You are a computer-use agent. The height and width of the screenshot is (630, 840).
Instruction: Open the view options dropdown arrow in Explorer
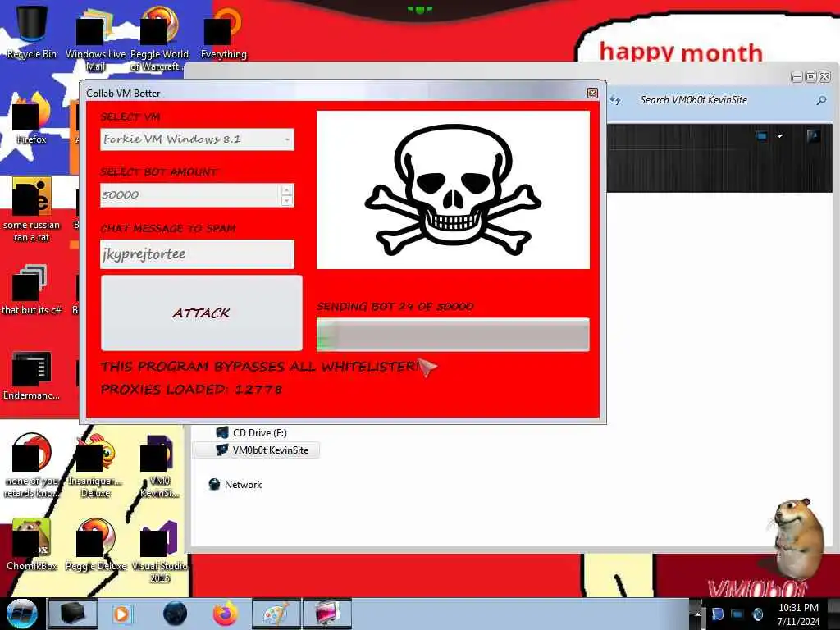coord(779,136)
